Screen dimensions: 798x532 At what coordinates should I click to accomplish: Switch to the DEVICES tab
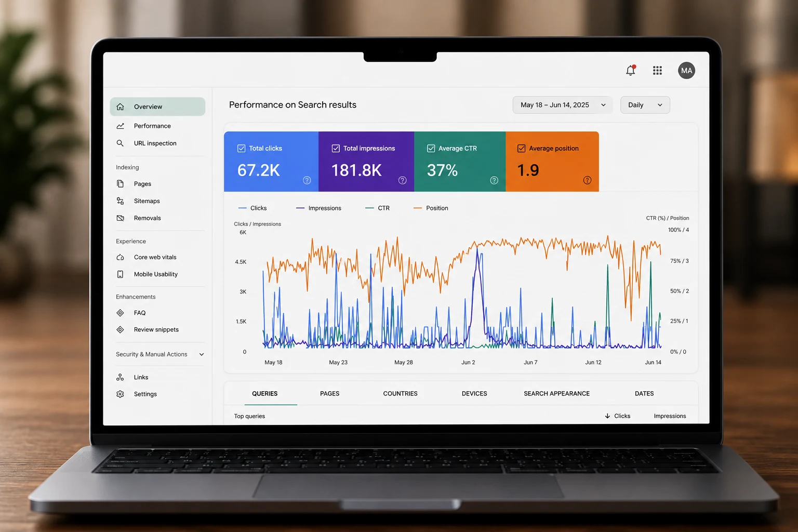click(474, 393)
